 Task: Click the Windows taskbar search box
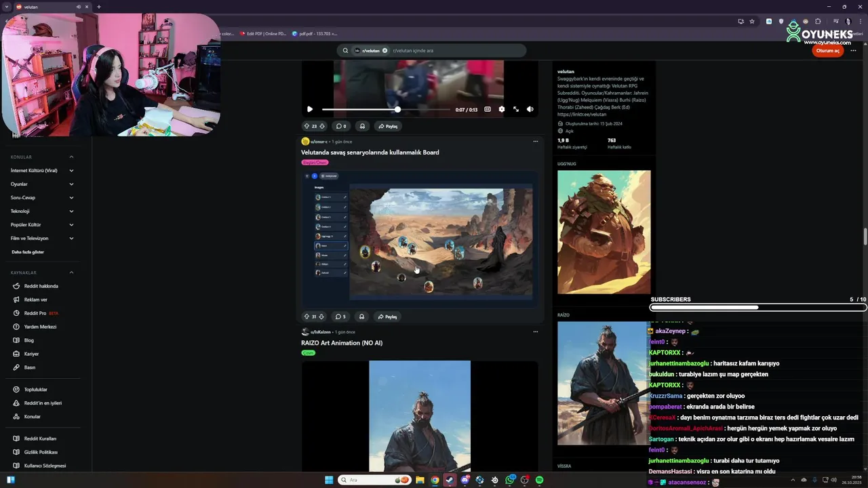click(375, 480)
